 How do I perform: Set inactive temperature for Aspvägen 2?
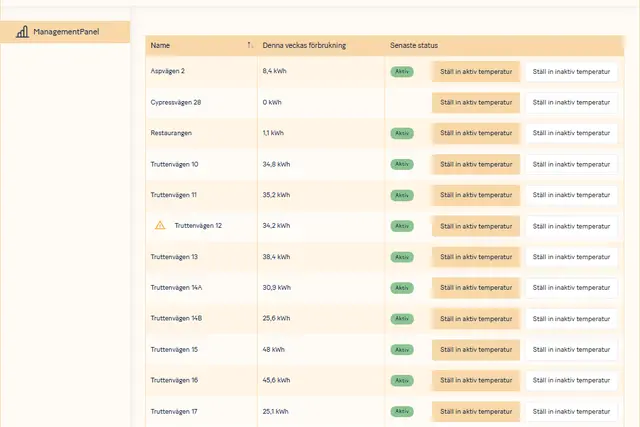[571, 72]
